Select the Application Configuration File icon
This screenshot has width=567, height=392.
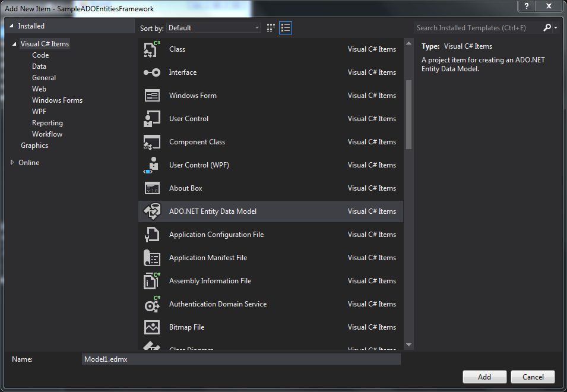(x=152, y=235)
